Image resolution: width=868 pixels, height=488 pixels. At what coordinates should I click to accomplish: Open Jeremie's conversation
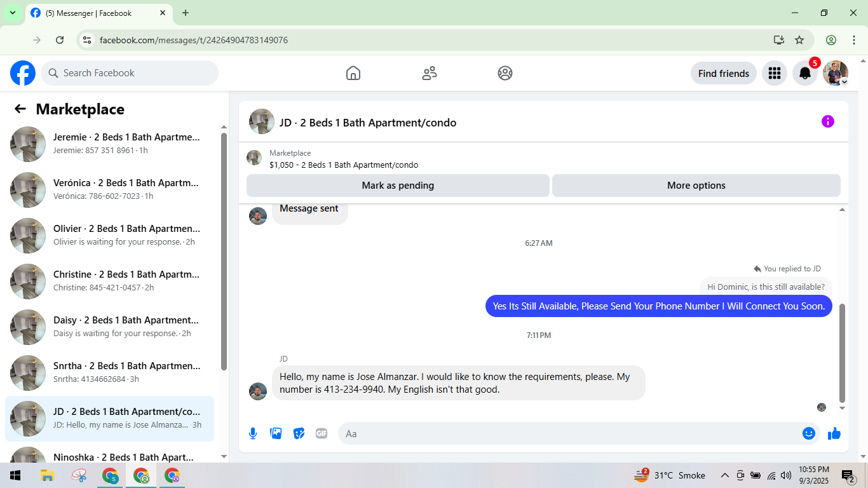(109, 144)
